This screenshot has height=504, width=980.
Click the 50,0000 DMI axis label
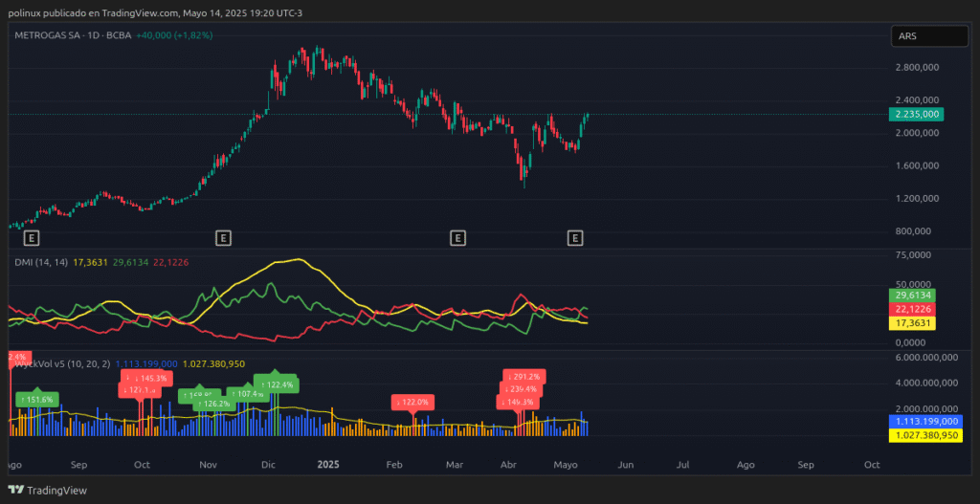pos(913,284)
